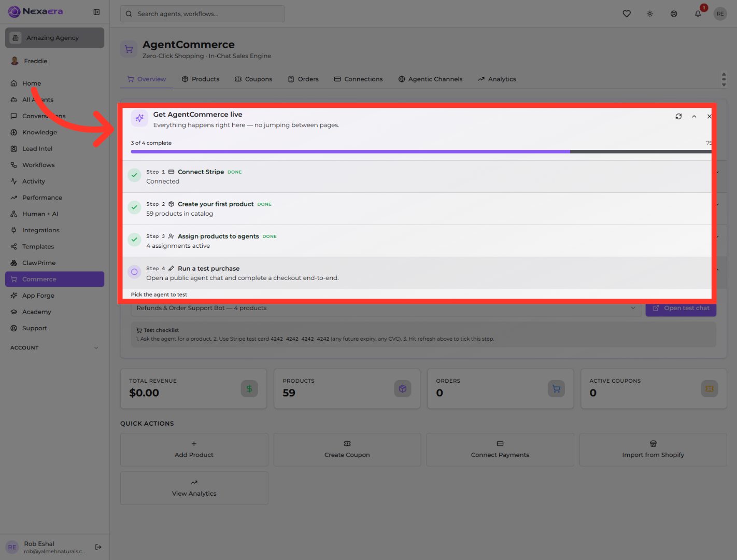737x560 pixels.
Task: Open Workflows in sidebar
Action: pyautogui.click(x=54, y=165)
